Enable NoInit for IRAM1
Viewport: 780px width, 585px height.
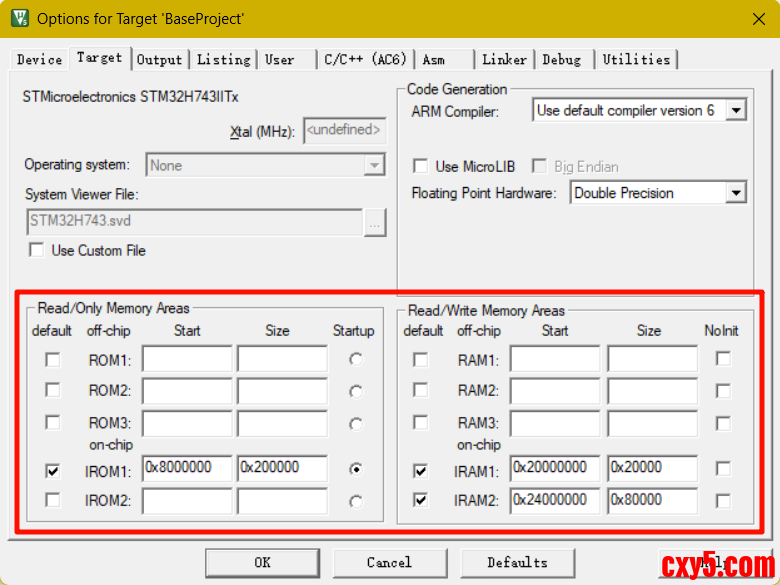(x=723, y=469)
